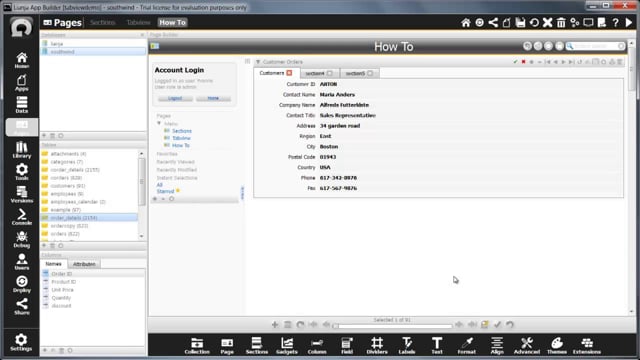Open the Tools workspace
Screen dimensions: 640x360
click(22, 172)
